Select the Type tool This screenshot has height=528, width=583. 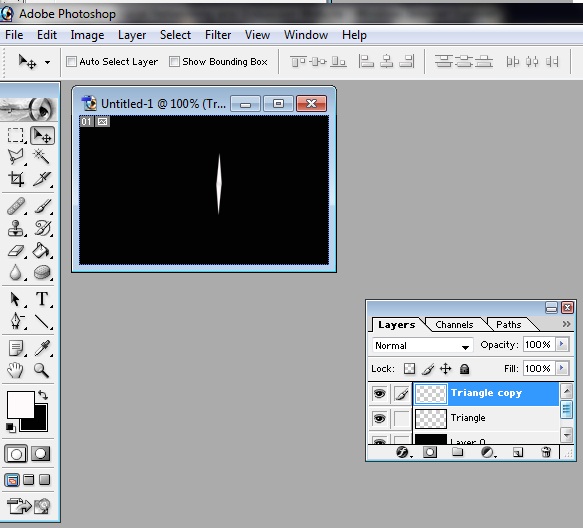pyautogui.click(x=42, y=299)
